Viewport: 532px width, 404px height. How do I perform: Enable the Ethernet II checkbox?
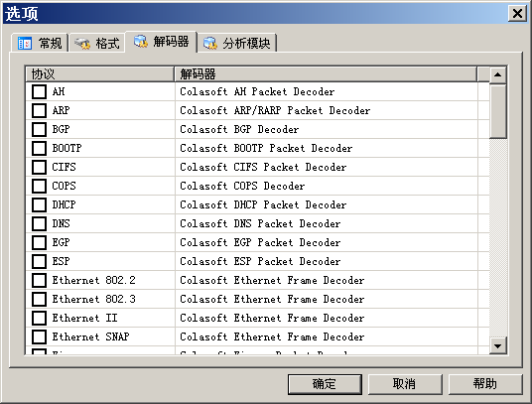coord(39,318)
